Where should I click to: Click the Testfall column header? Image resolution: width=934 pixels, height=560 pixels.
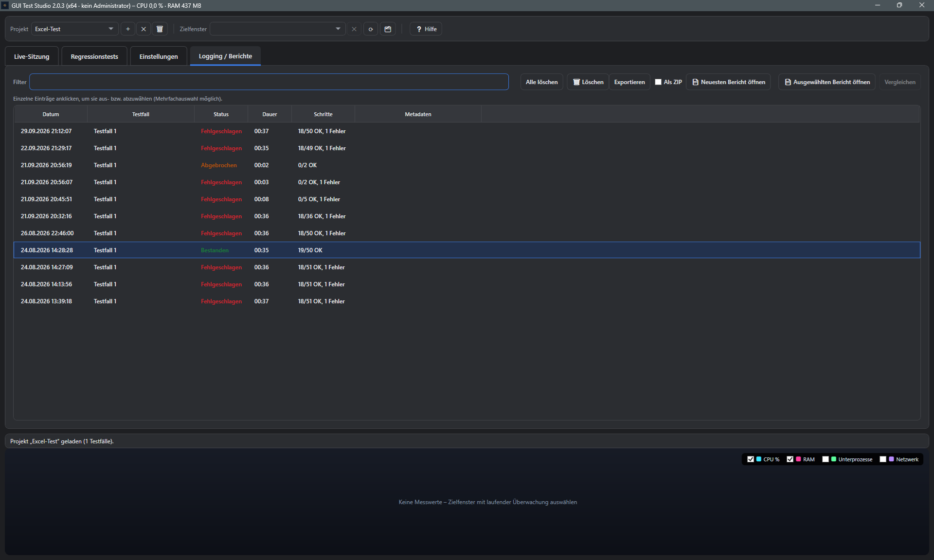pos(141,114)
